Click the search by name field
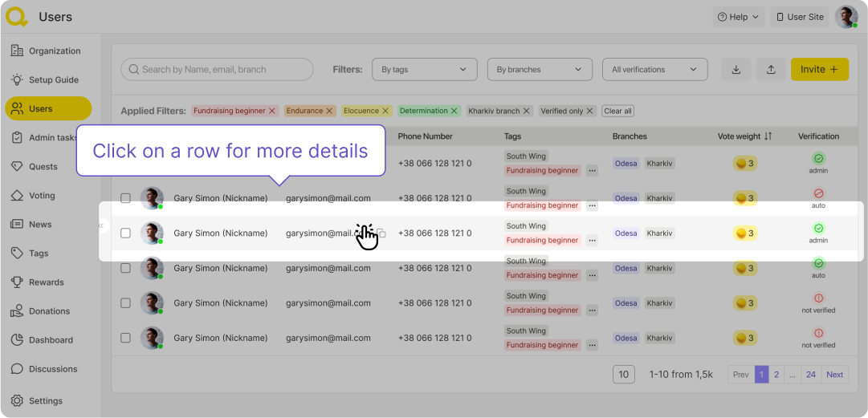Image resolution: width=868 pixels, height=418 pixels. (x=217, y=70)
